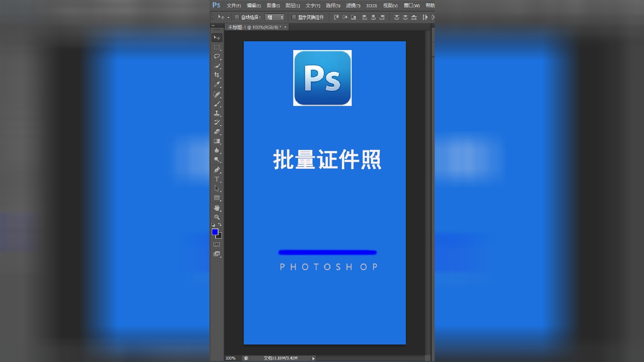Select the Path Selection tool
The height and width of the screenshot is (362, 644).
[217, 189]
